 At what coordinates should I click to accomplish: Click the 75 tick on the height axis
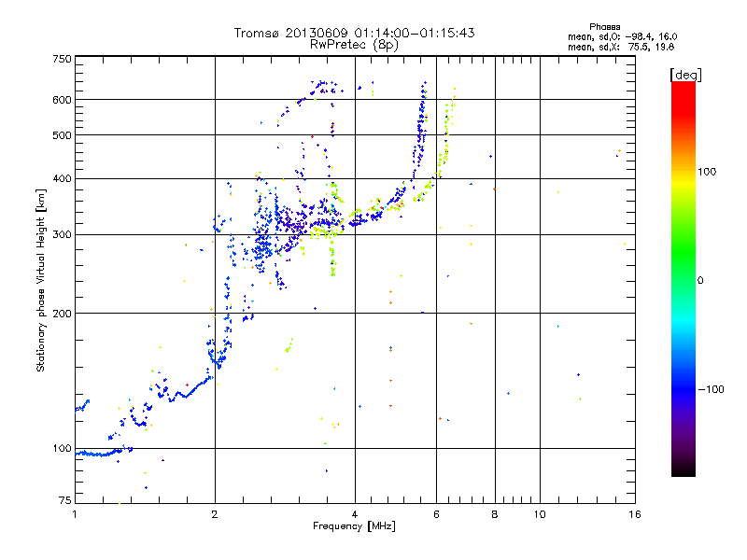64,502
